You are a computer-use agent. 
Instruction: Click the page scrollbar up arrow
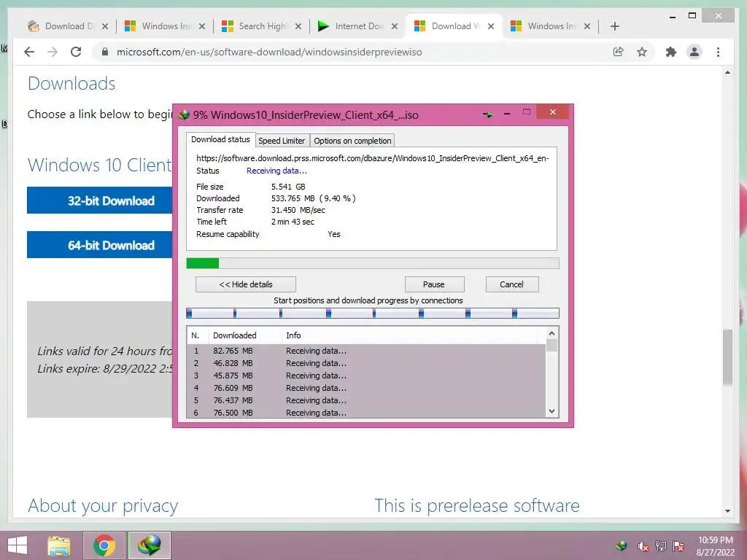pos(727,73)
